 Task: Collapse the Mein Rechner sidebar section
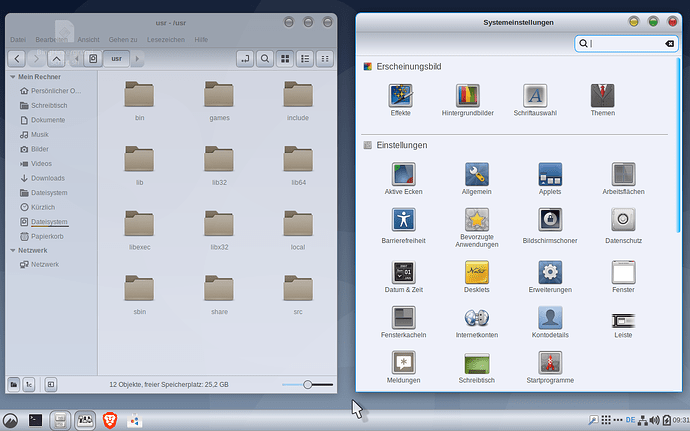click(x=12, y=77)
